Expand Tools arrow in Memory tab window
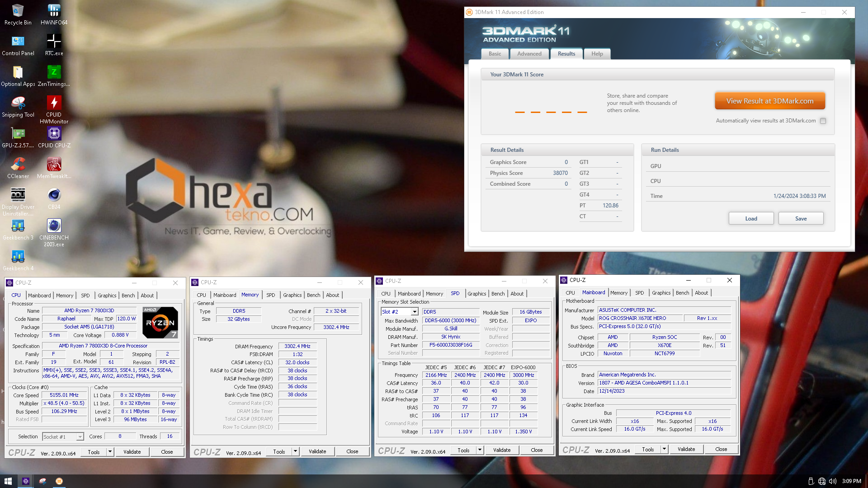The width and height of the screenshot is (868, 488). (x=295, y=451)
